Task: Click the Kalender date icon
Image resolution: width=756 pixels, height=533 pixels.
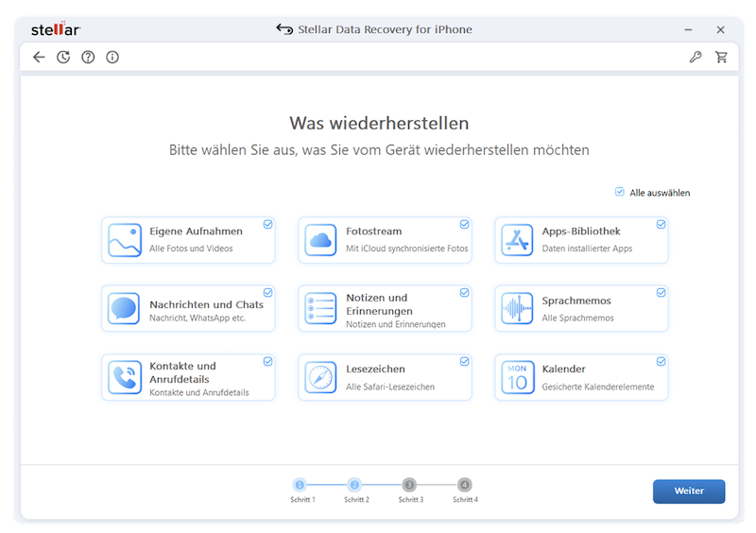Action: 517,377
